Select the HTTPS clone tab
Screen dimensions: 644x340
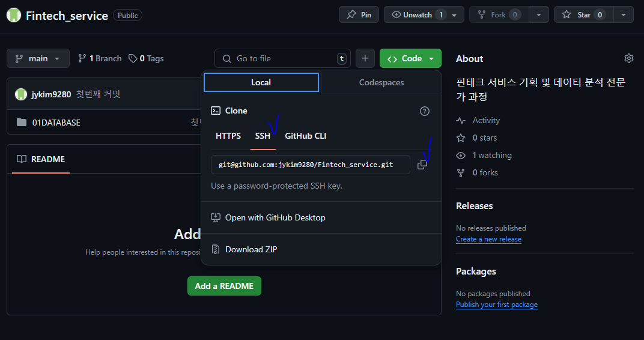228,136
